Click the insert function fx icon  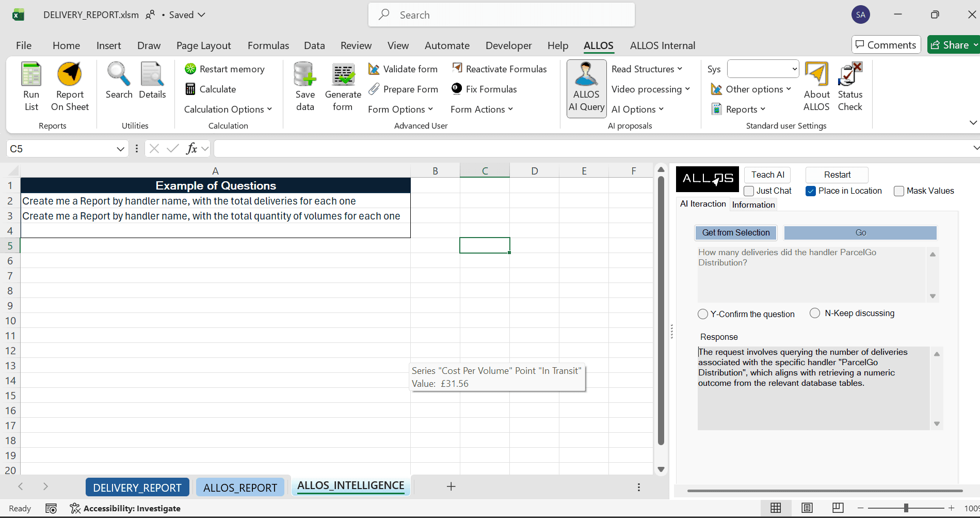click(191, 149)
